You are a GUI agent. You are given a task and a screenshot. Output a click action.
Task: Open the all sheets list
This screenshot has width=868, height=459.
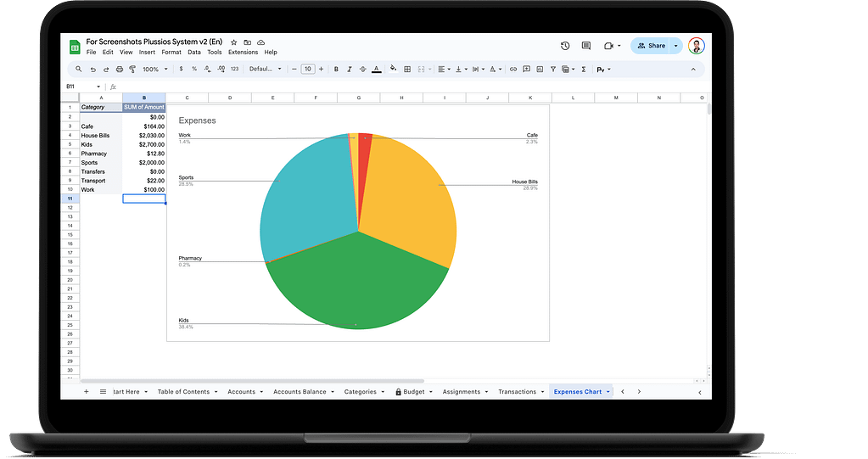point(103,391)
